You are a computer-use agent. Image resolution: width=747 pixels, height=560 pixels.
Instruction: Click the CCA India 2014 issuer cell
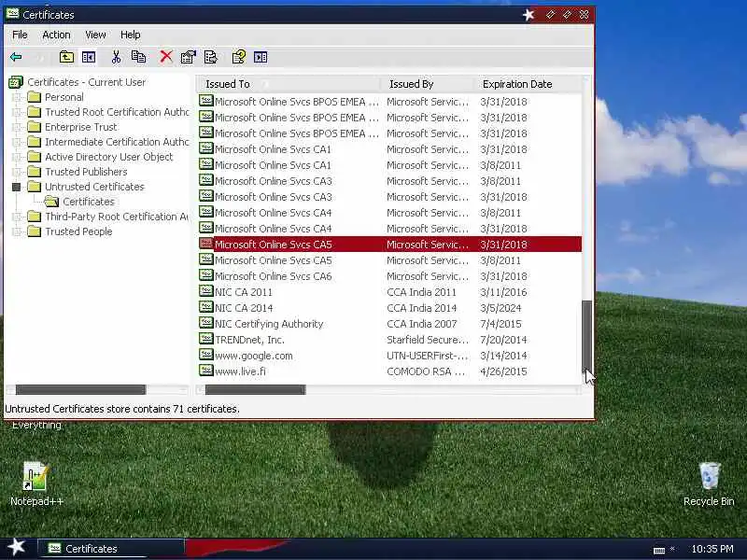click(x=422, y=308)
